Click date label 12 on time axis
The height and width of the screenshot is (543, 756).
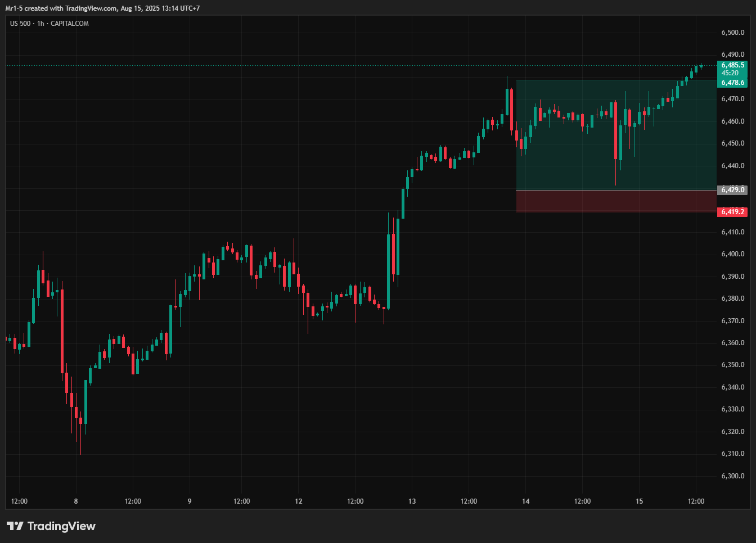299,501
